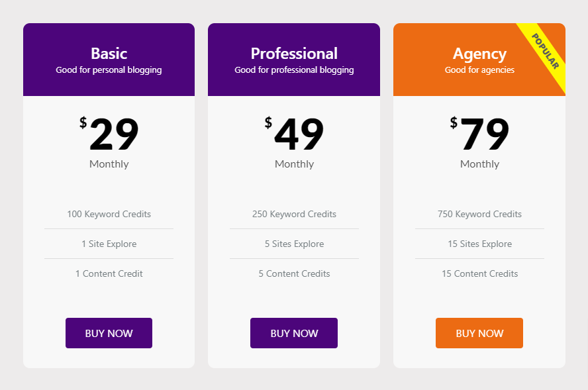Click 15 Content Credits feature
Screen dimensions: 588x390
pyautogui.click(x=479, y=273)
